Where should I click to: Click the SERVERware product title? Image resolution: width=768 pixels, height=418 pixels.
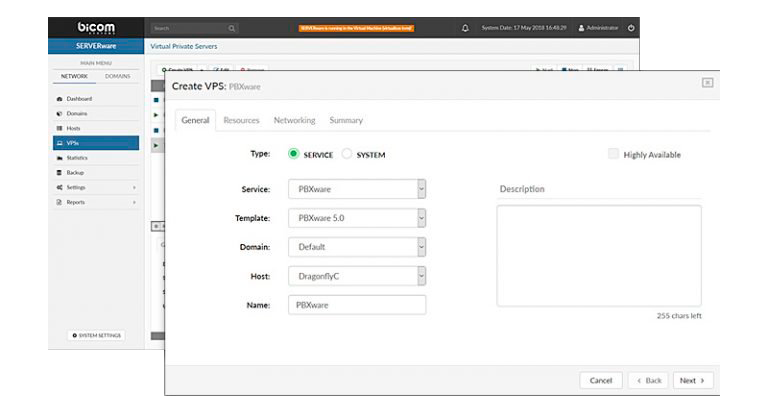96,46
